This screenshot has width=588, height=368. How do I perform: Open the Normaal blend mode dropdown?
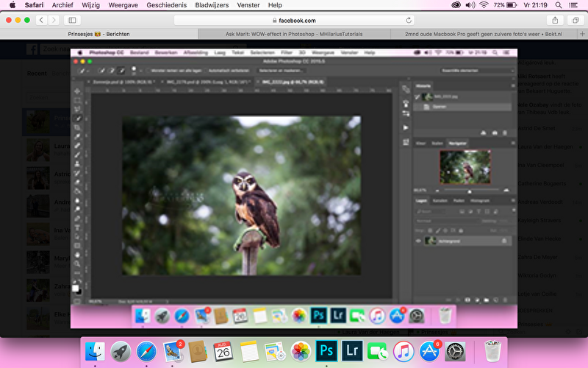click(445, 220)
